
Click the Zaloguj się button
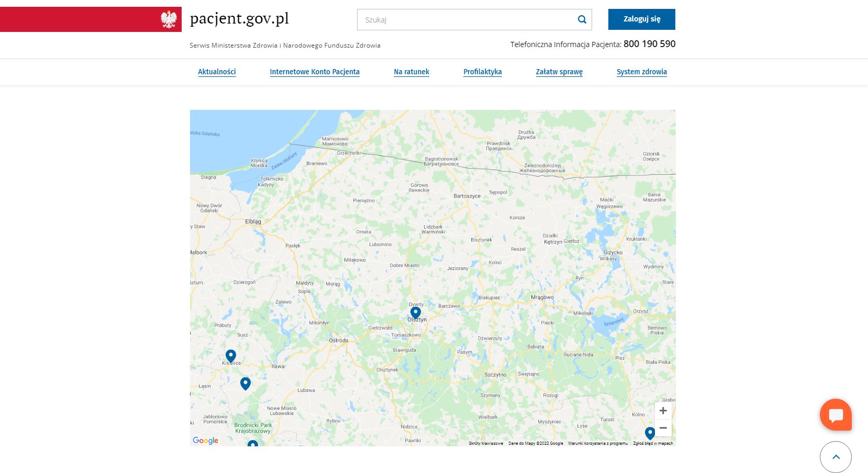(x=642, y=19)
